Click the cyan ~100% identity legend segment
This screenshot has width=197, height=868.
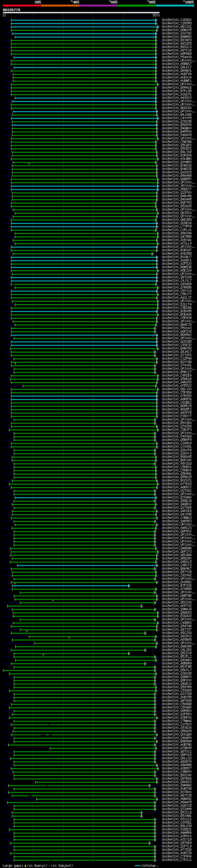[175, 6]
